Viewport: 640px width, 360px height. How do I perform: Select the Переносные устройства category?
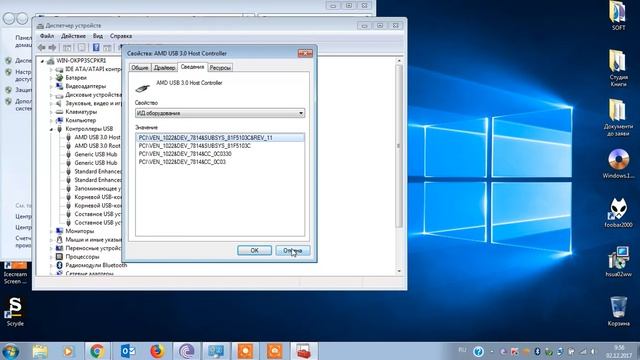(x=93, y=248)
